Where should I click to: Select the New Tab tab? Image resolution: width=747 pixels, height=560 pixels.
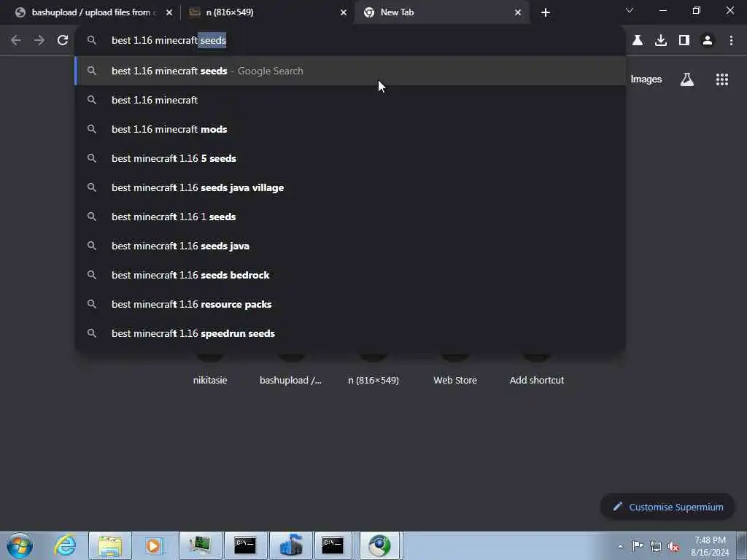[x=441, y=12]
